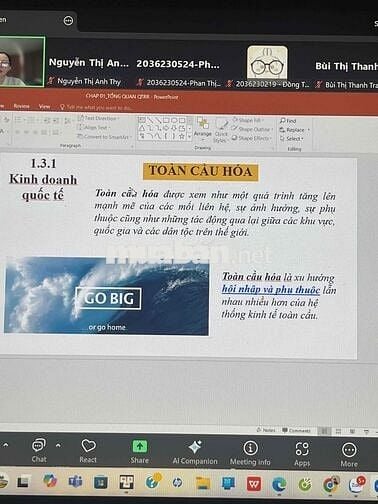Open Align Text dropdown

point(93,127)
